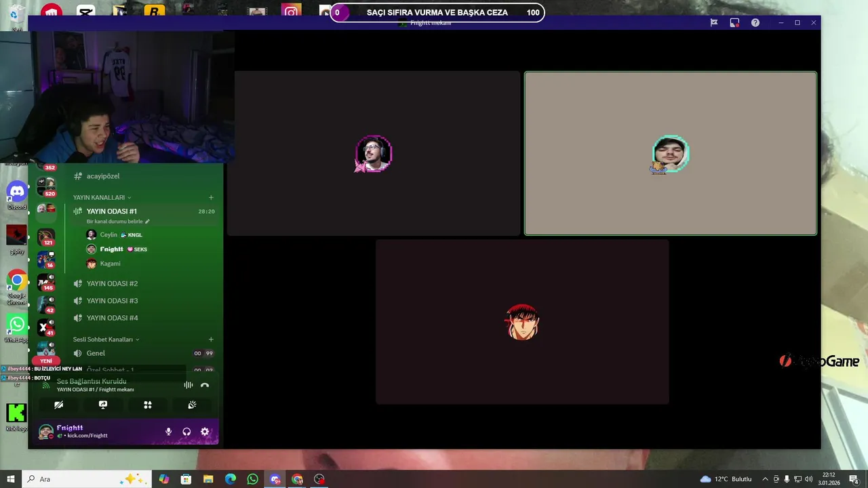Select the speaking participant's highlighted tile
This screenshot has height=488, width=868.
(x=670, y=153)
